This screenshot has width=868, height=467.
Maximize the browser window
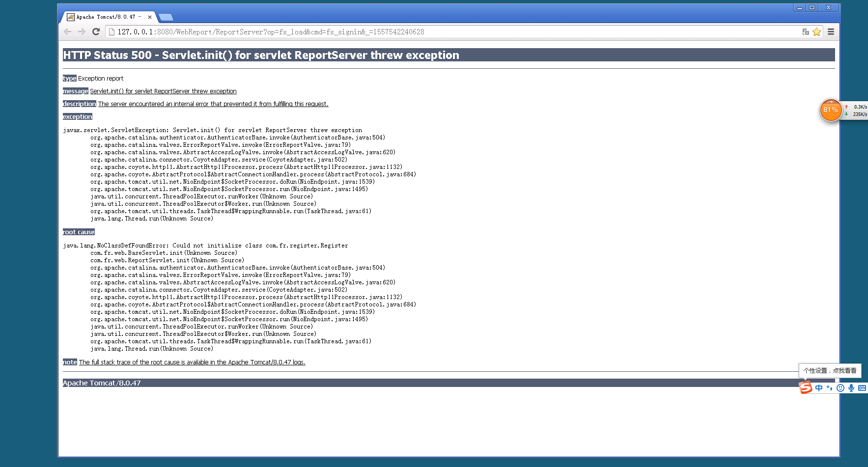[812, 7]
